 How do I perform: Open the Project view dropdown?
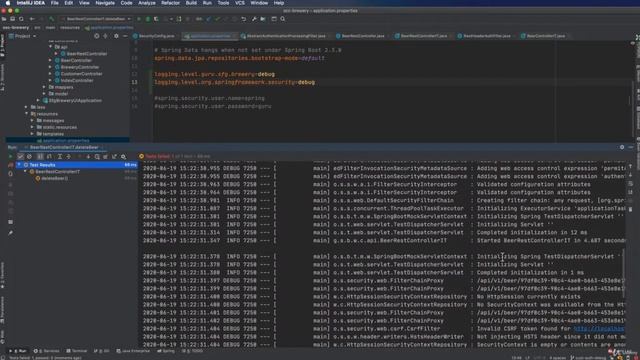point(22,36)
